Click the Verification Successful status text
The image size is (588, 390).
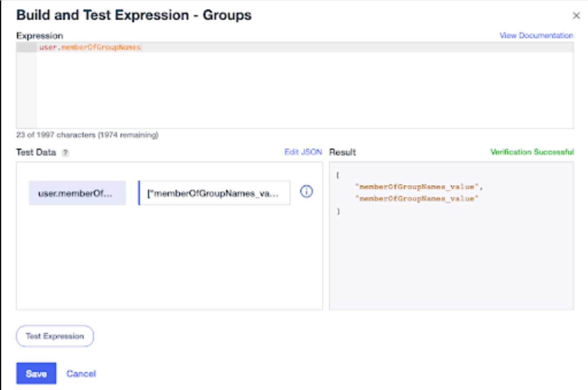pos(532,152)
